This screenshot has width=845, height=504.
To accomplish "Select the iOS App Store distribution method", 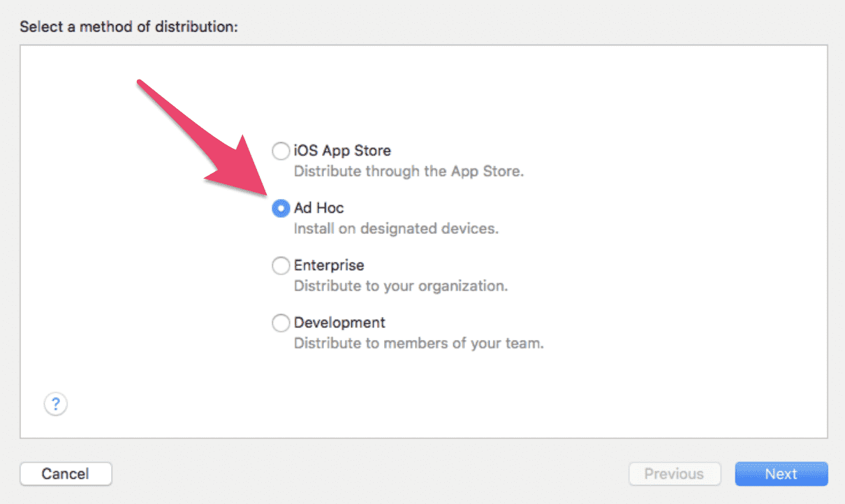I will (x=281, y=151).
